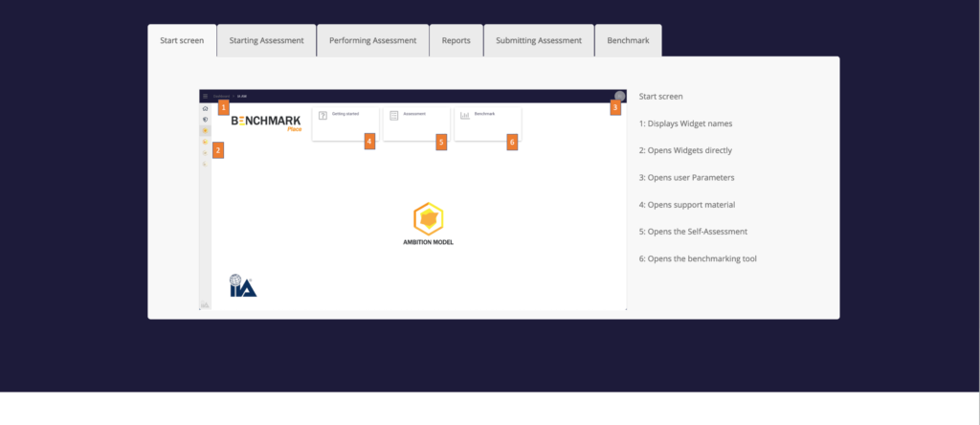Open the Getting started widget card
This screenshot has width=980, height=425.
[345, 123]
